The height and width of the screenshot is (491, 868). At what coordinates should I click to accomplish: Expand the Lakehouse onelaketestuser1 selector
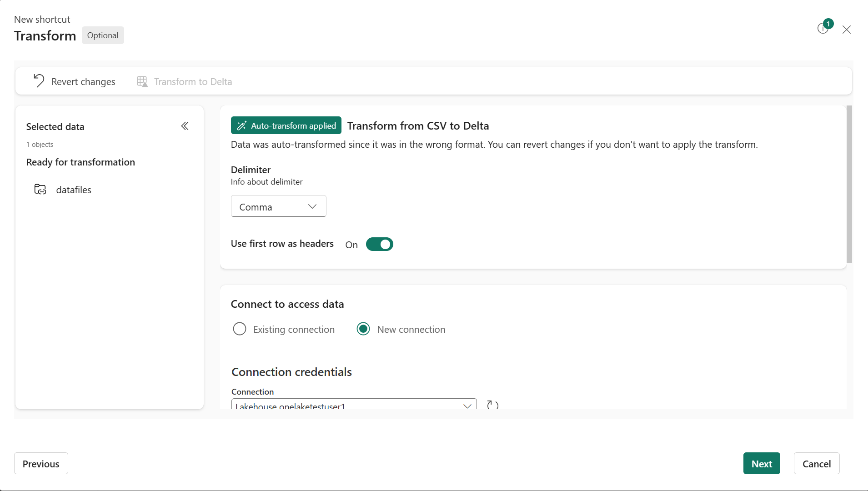[x=467, y=405]
